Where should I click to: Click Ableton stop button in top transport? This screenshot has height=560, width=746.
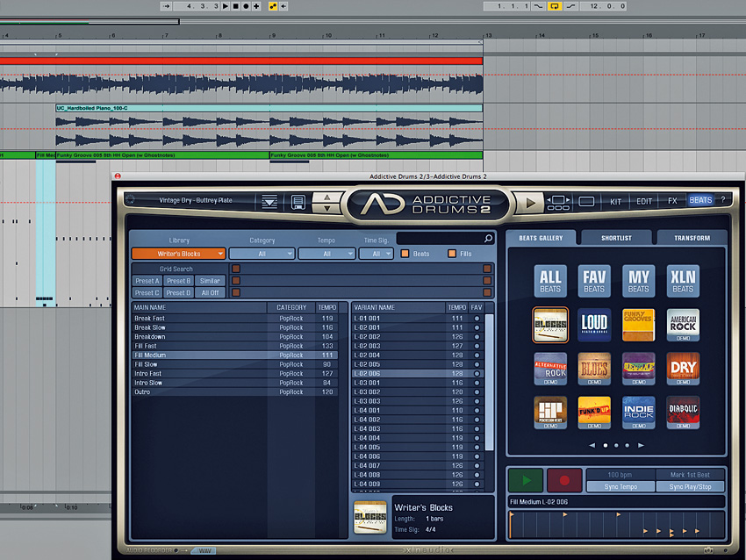pyautogui.click(x=235, y=6)
